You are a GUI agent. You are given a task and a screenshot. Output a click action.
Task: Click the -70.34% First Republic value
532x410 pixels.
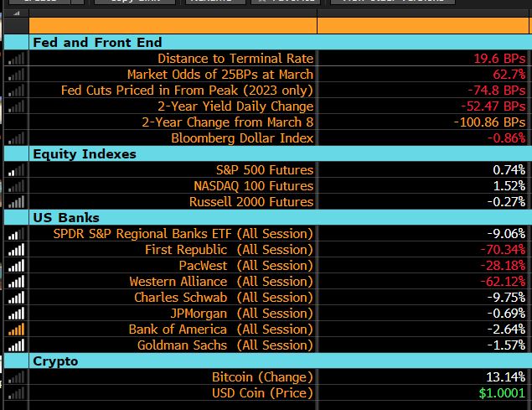click(504, 250)
